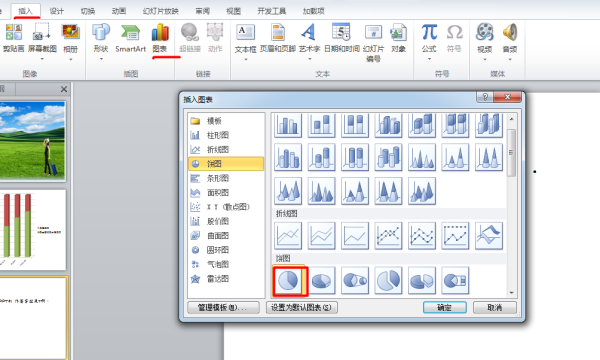Select the stacked column chart slide thumbnail

[32, 230]
